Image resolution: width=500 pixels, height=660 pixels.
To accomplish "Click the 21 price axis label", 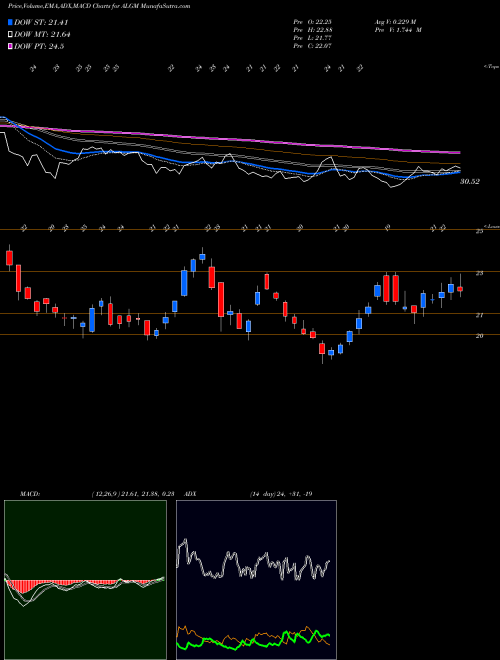I will point(479,315).
